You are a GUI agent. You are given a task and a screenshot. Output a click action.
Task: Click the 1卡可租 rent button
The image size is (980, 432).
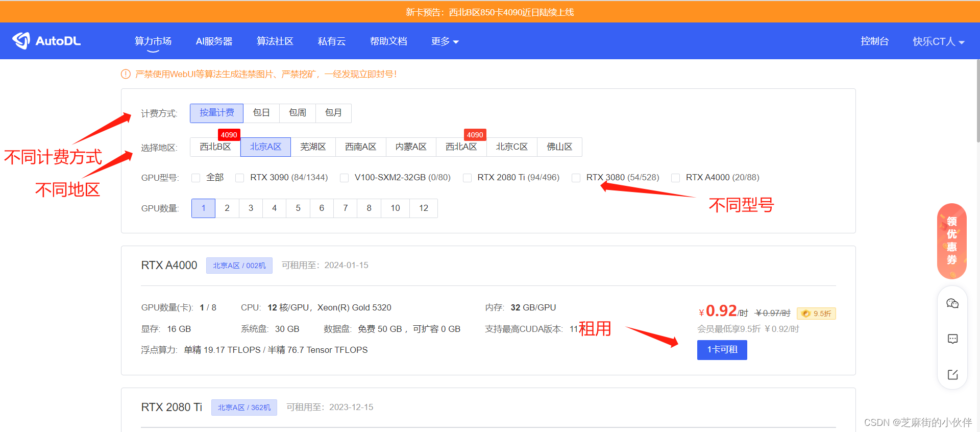722,350
